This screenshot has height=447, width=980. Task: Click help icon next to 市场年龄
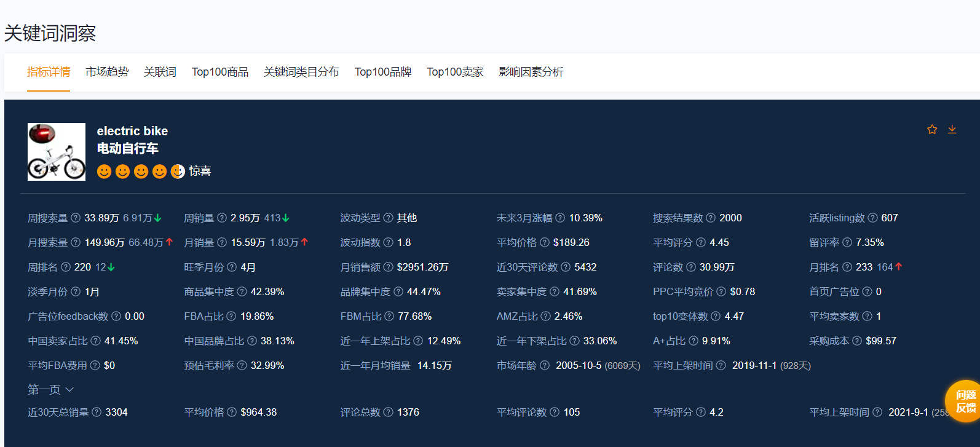[x=544, y=365]
